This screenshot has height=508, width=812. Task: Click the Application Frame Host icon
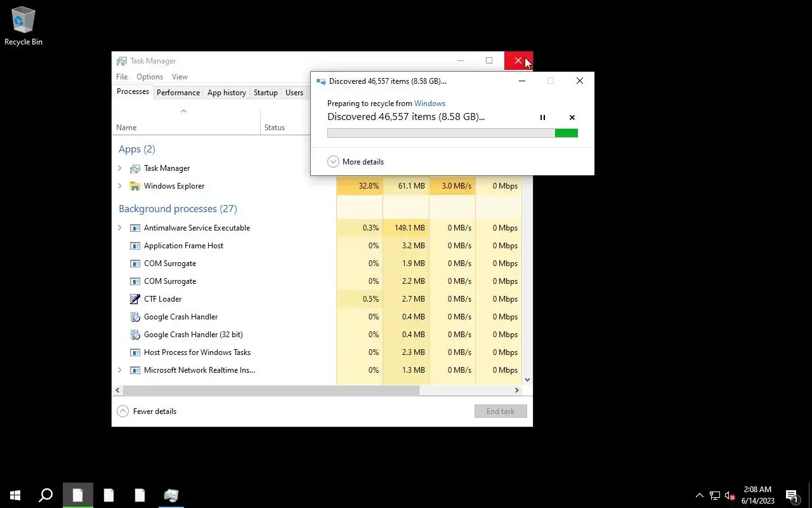pyautogui.click(x=134, y=246)
